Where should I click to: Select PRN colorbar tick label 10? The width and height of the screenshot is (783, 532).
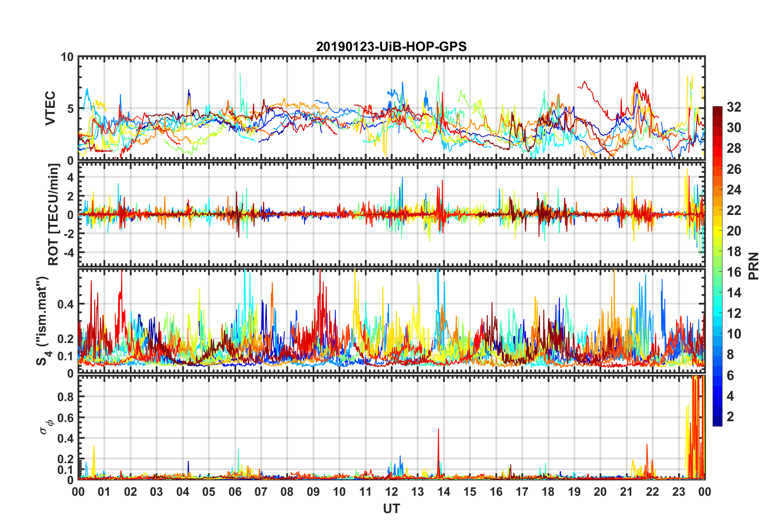pos(734,334)
